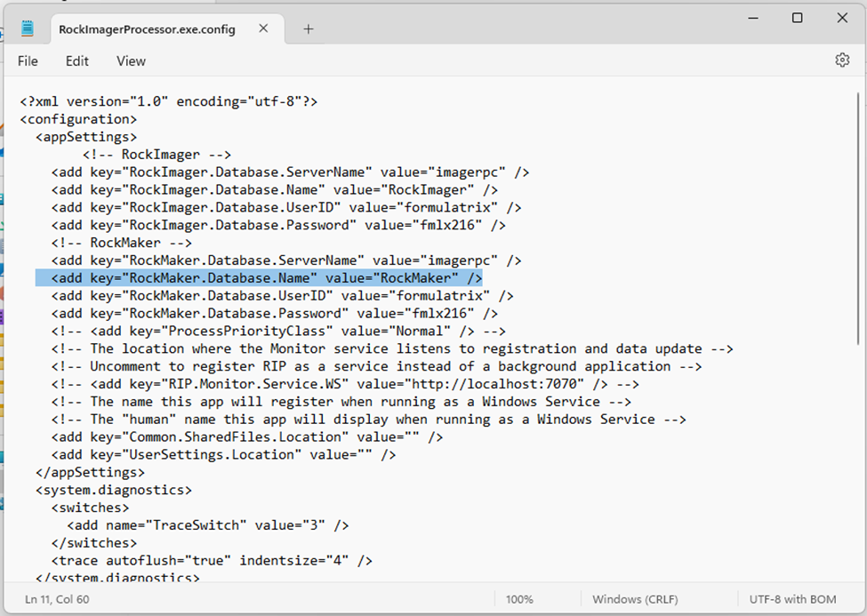Click the 100% zoom level in status bar
The height and width of the screenshot is (616, 867).
[519, 599]
